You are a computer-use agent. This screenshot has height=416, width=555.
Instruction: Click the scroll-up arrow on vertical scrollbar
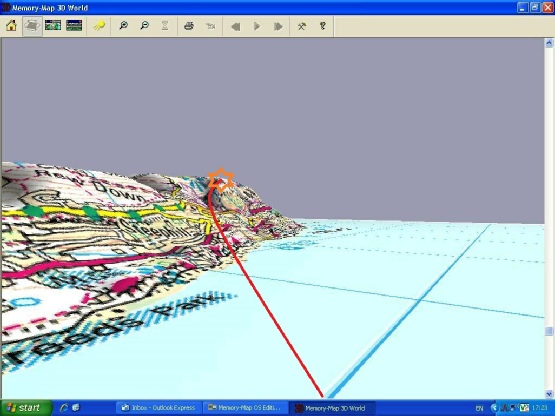pyautogui.click(x=549, y=43)
